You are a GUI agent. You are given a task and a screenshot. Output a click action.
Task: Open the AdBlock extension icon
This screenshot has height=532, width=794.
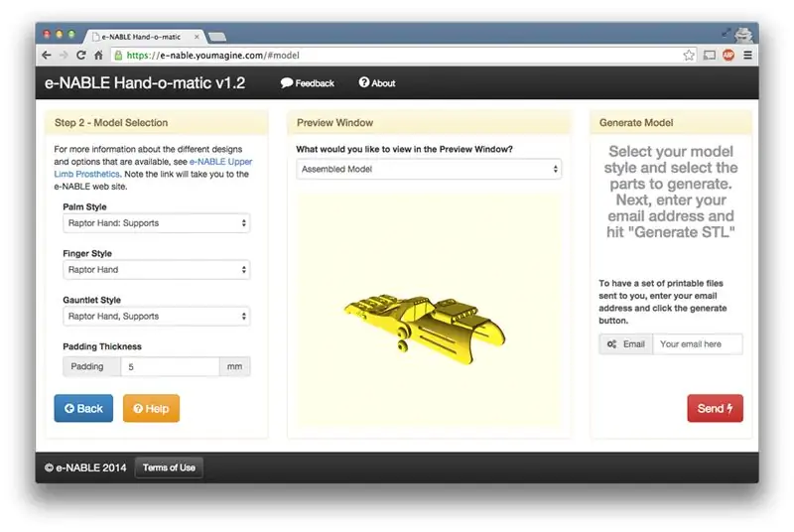coord(728,56)
